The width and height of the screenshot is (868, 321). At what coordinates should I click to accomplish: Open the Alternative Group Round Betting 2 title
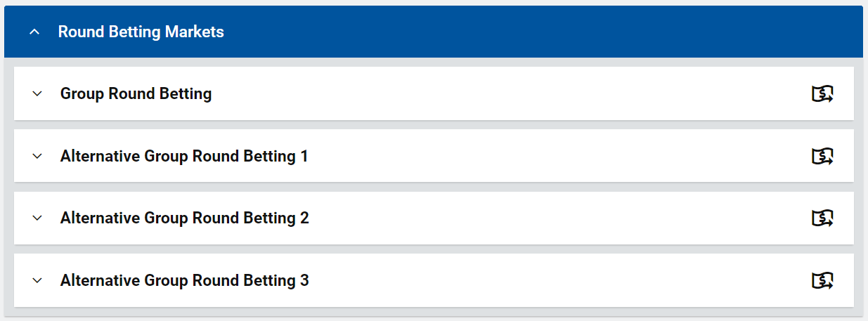click(x=184, y=218)
